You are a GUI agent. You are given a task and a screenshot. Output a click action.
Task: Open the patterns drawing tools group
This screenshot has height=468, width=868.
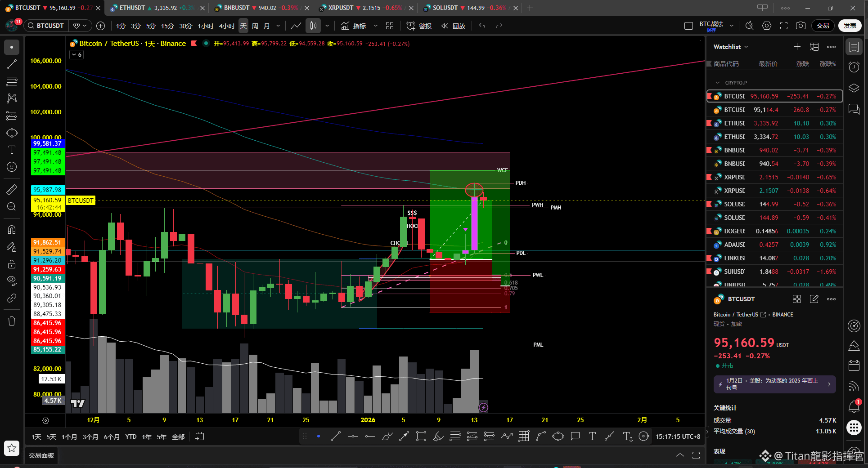(x=12, y=98)
